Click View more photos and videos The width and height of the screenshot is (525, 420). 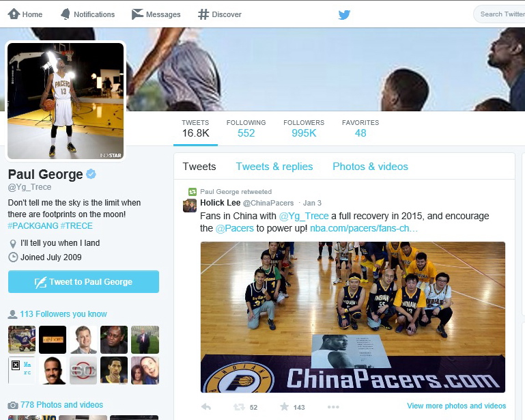(456, 406)
